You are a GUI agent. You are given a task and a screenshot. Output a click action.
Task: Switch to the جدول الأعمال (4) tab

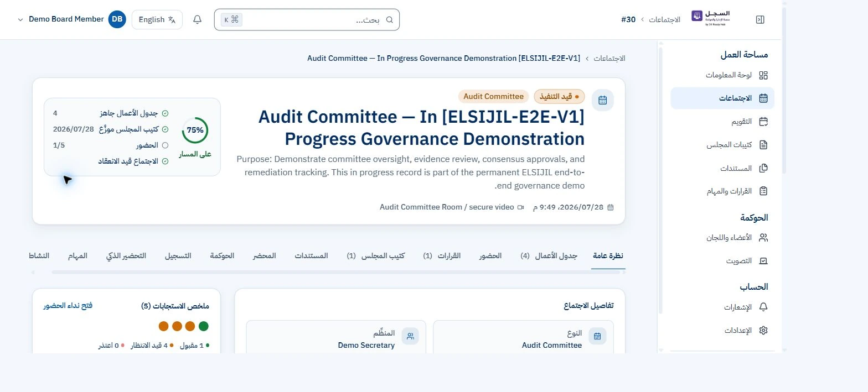[549, 256]
